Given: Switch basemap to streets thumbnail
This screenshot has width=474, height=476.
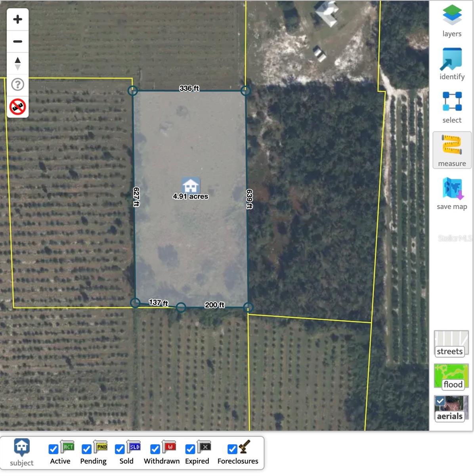Looking at the screenshot, I should pos(451,344).
